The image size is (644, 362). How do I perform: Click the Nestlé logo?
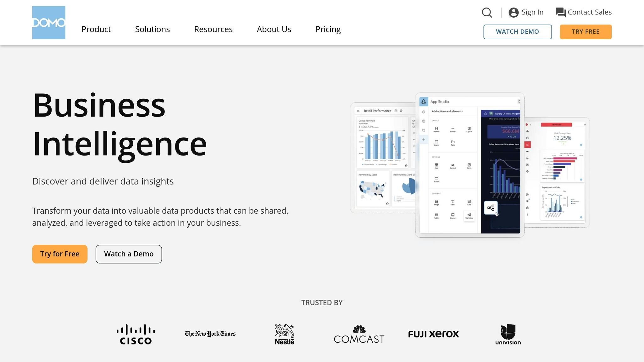tap(285, 334)
